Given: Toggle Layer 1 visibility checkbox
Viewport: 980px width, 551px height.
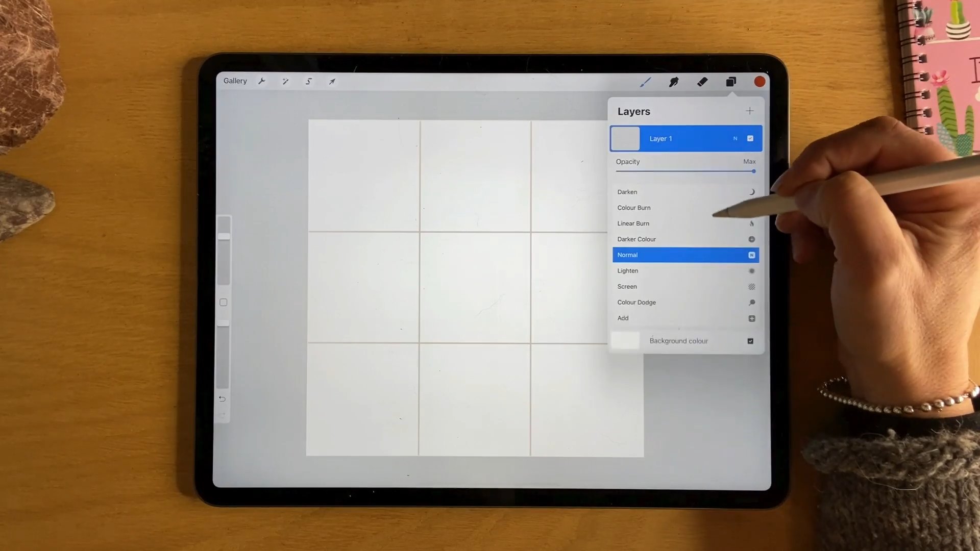Looking at the screenshot, I should 750,138.
